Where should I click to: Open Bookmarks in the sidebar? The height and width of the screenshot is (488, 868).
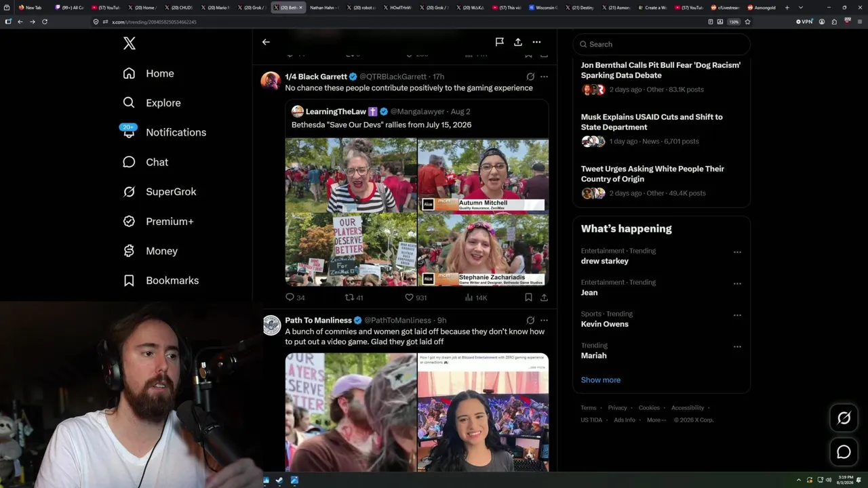coord(161,281)
